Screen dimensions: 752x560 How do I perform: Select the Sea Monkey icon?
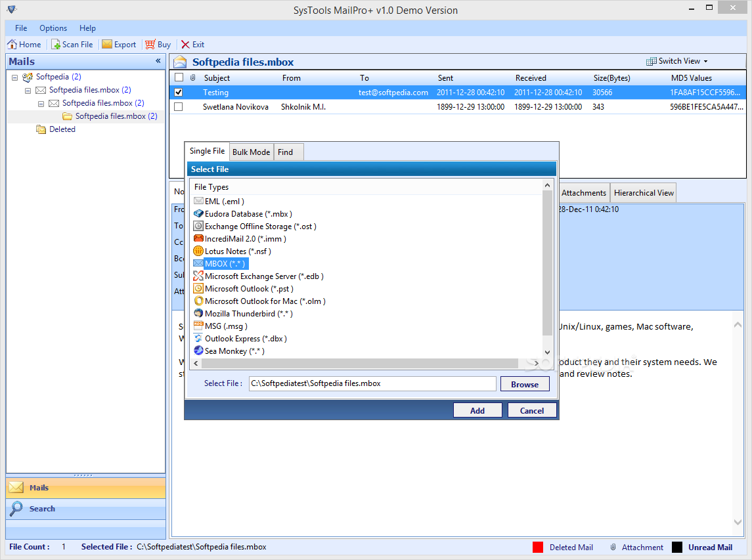pyautogui.click(x=198, y=351)
